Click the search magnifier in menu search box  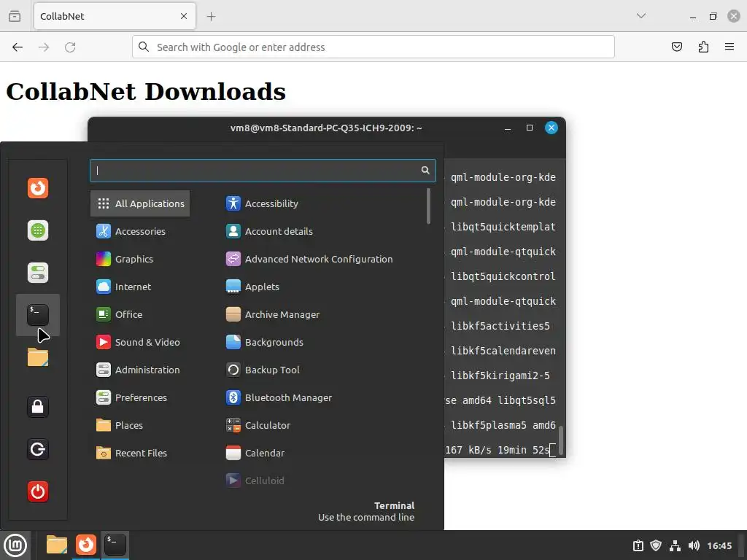(425, 171)
